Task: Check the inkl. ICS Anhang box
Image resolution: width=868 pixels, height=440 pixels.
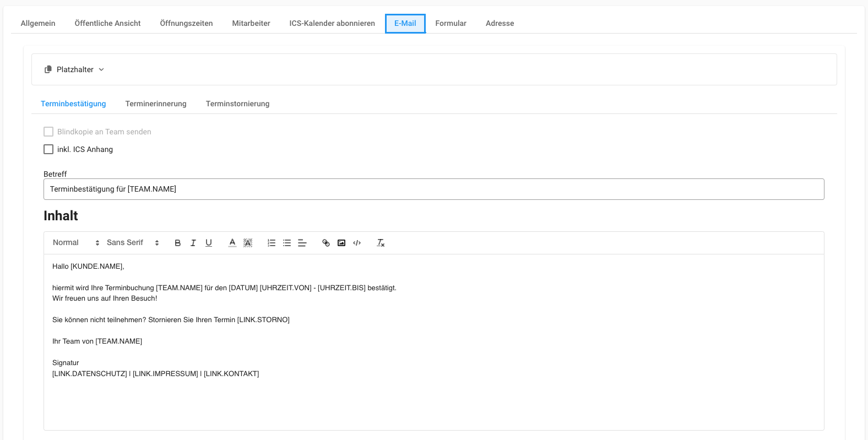Action: click(x=48, y=149)
